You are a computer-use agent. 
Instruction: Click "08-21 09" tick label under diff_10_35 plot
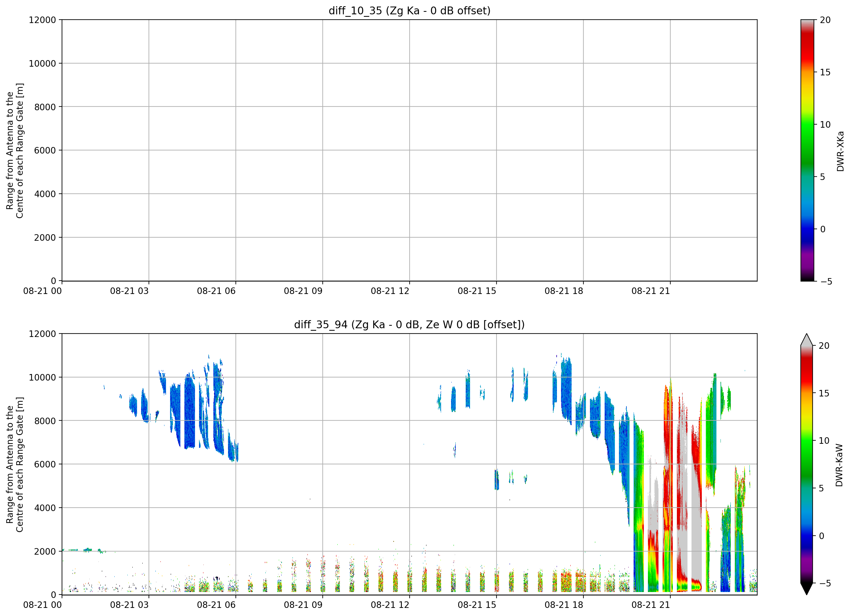(x=303, y=291)
